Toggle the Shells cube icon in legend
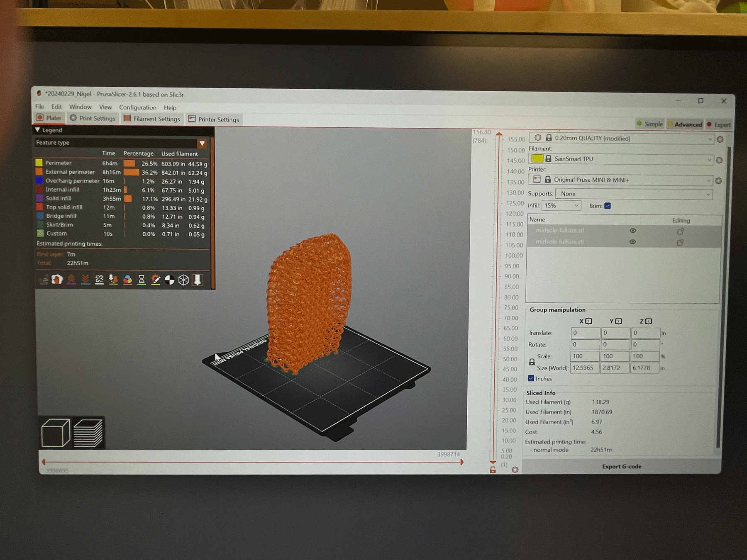This screenshot has height=560, width=747. click(183, 280)
